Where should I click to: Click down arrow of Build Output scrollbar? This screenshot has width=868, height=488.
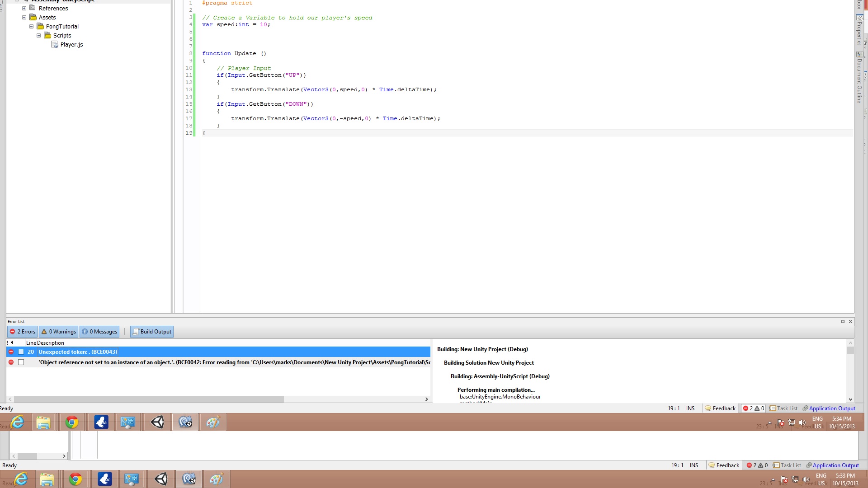coord(850,399)
